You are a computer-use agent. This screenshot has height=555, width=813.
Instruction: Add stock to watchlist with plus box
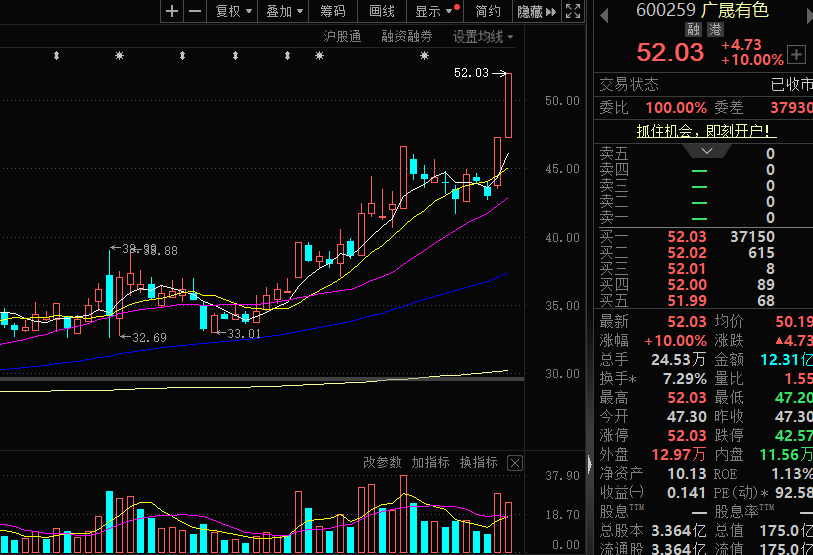[796, 54]
